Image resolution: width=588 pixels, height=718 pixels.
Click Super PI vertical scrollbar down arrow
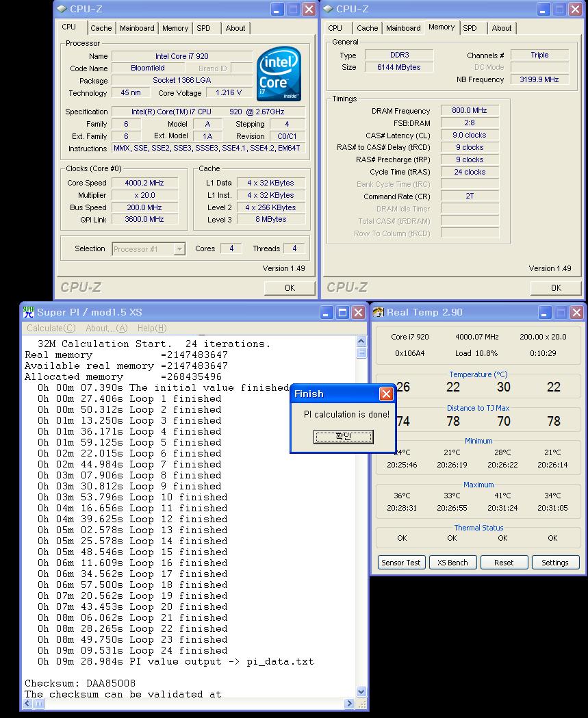coord(361,692)
